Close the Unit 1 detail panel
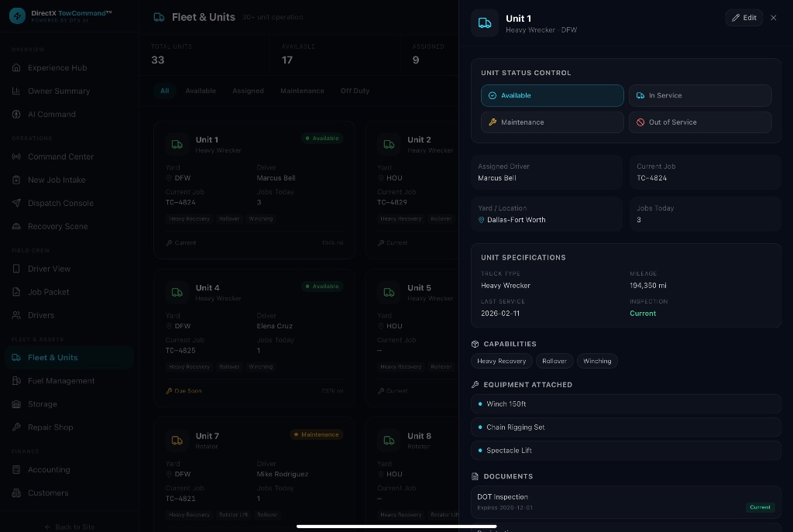Image resolution: width=793 pixels, height=532 pixels. coord(774,18)
